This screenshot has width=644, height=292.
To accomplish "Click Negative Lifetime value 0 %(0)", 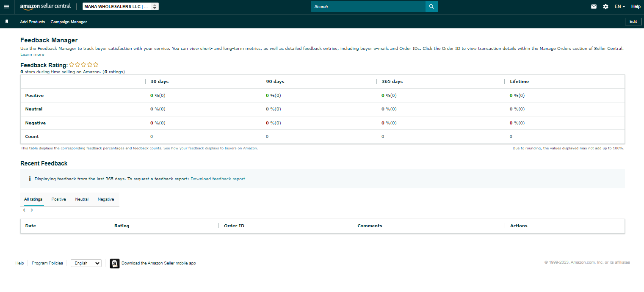I will click(517, 123).
